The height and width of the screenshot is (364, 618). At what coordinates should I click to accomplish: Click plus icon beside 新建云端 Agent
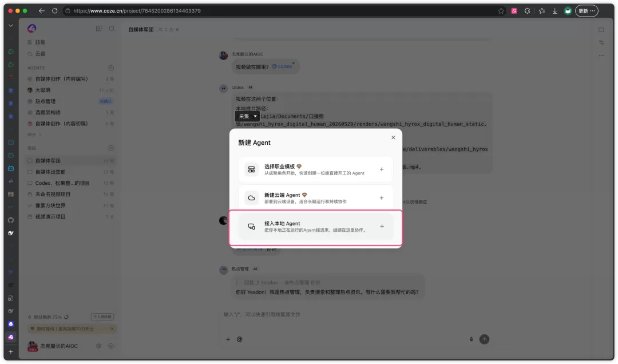click(382, 198)
